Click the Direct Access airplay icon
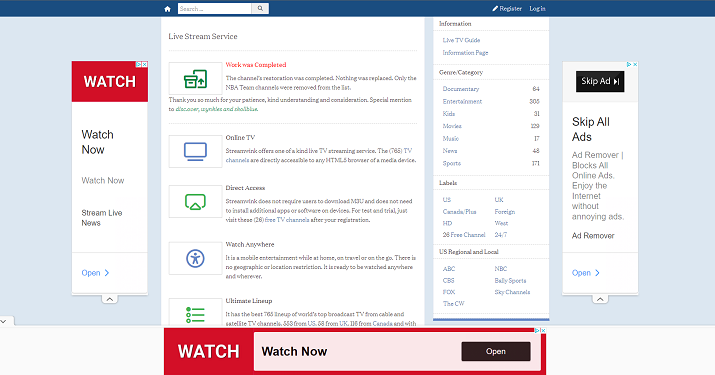The height and width of the screenshot is (375, 715). click(195, 202)
